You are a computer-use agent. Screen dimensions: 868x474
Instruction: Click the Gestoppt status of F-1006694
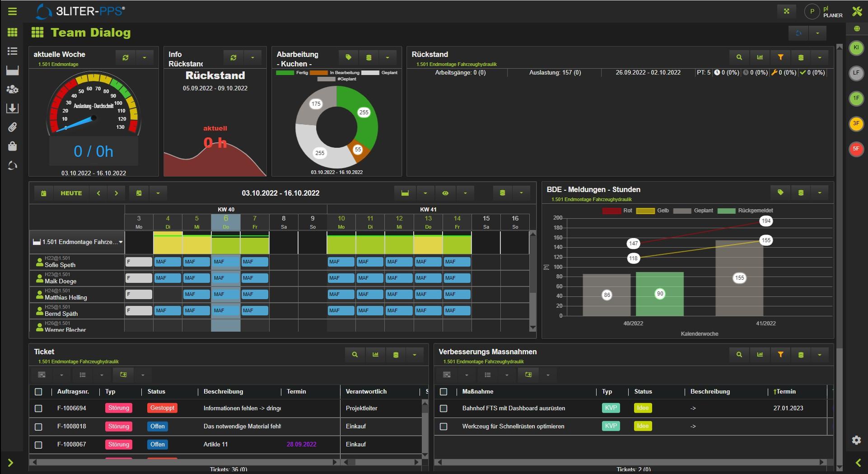pos(162,408)
